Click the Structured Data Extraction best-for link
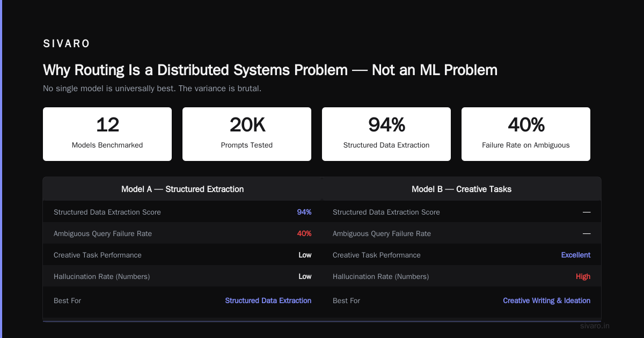Screen dimensions: 644x338 [268, 300]
